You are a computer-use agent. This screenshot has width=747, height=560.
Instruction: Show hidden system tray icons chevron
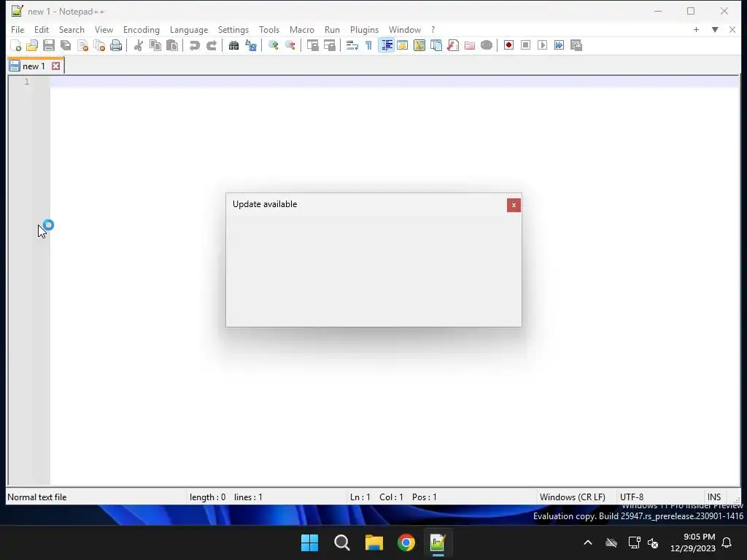(588, 542)
